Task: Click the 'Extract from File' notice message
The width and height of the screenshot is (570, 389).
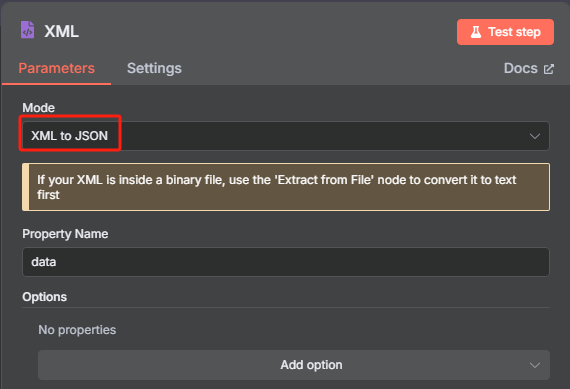Action: point(286,187)
